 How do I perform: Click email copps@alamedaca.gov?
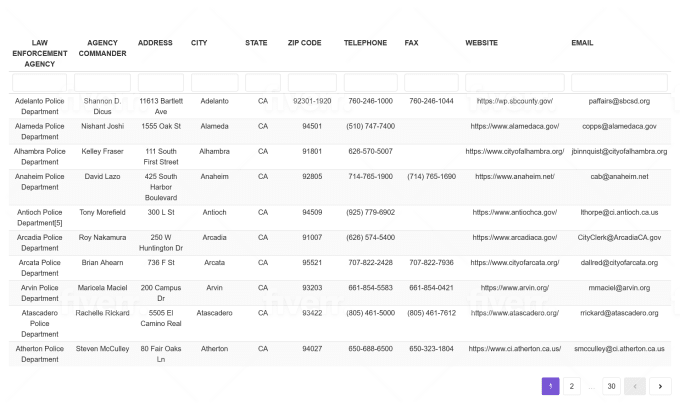pyautogui.click(x=619, y=126)
